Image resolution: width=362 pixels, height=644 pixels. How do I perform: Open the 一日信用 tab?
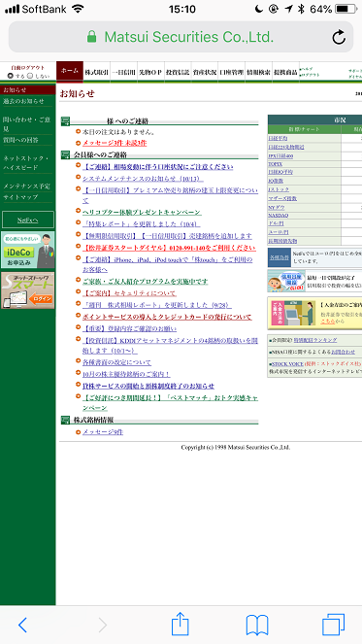click(x=123, y=72)
